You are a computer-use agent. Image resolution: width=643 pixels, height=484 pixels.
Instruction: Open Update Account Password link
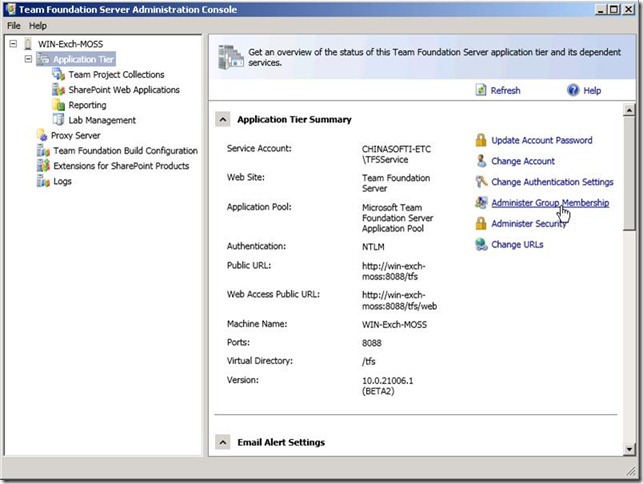pyautogui.click(x=542, y=140)
